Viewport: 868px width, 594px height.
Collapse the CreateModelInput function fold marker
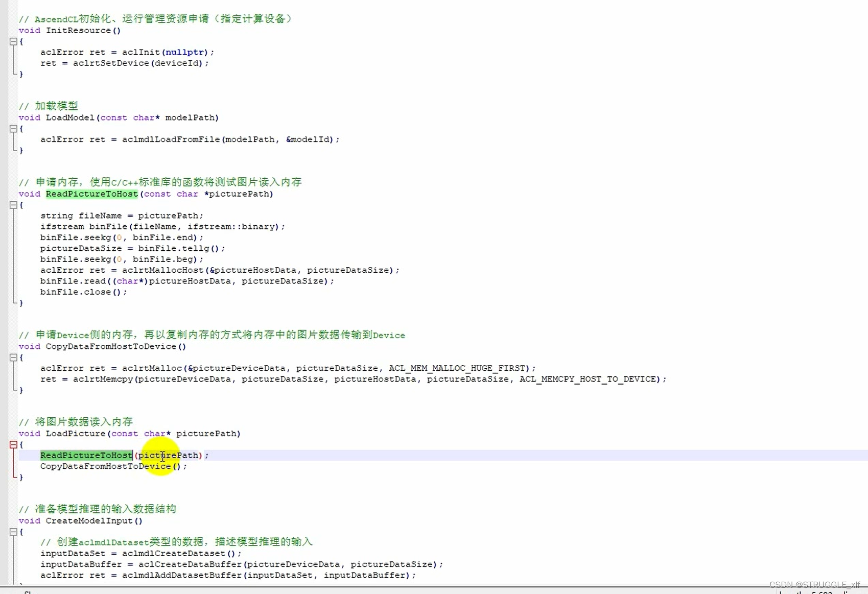(13, 532)
